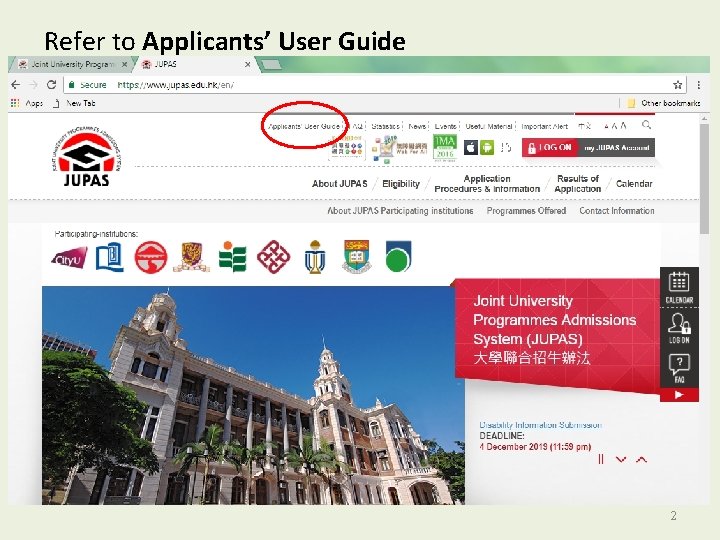This screenshot has height=540, width=720.
Task: Click the Web For All badge
Action: [399, 149]
